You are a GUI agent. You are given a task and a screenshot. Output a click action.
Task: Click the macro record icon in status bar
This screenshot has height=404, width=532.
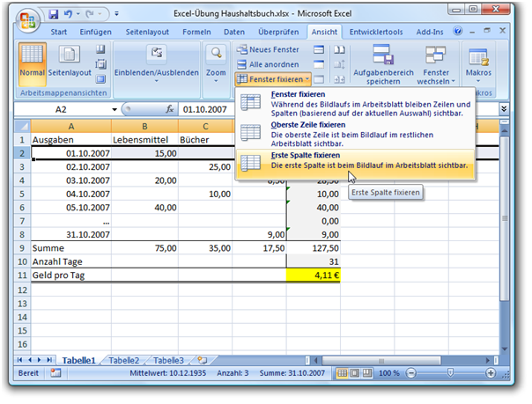(55, 373)
